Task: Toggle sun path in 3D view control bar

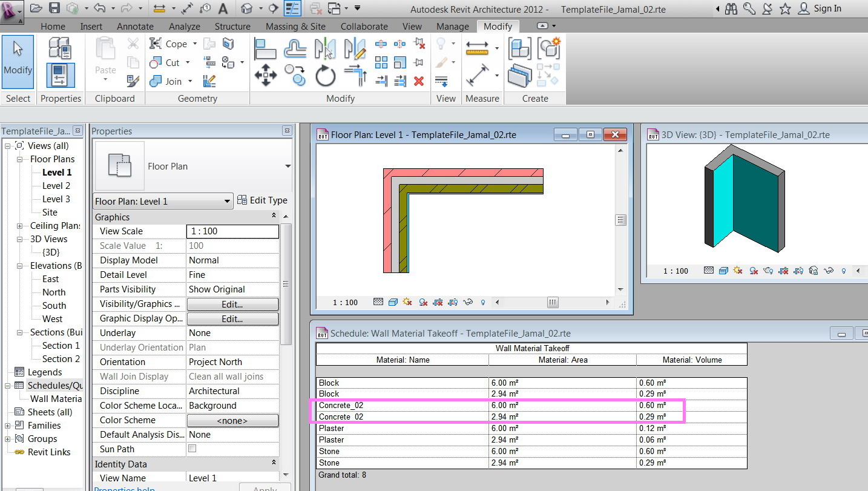Action: pyautogui.click(x=738, y=271)
